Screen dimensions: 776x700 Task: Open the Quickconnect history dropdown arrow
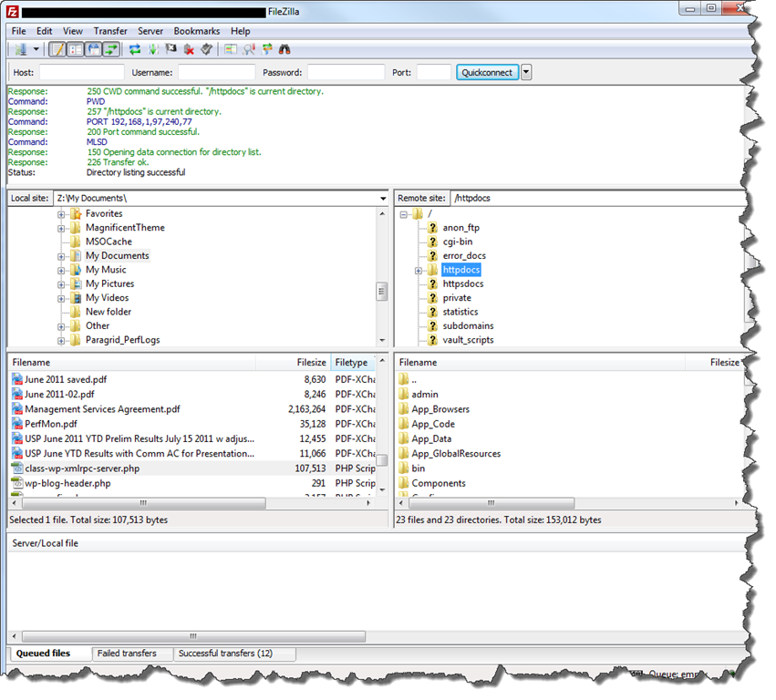[526, 72]
